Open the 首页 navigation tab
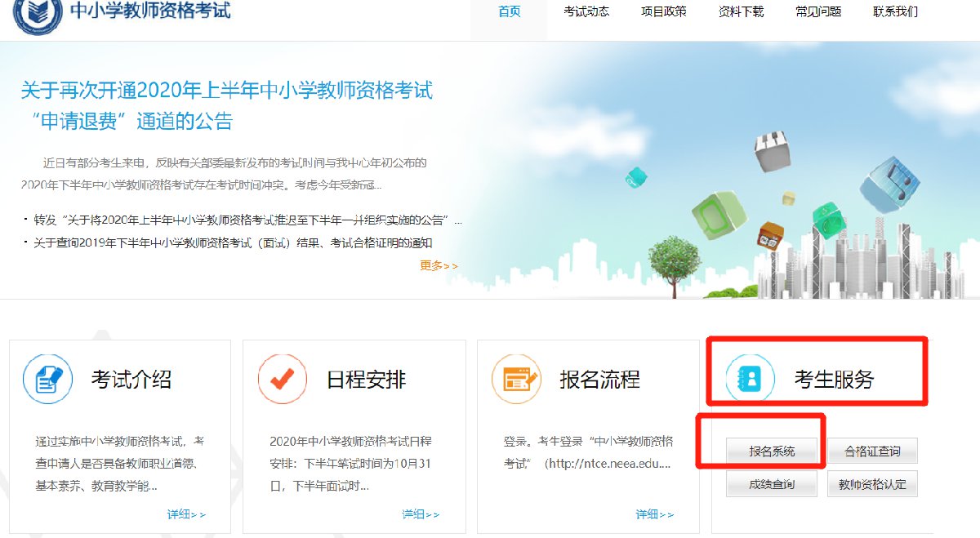980x538 pixels. [509, 11]
